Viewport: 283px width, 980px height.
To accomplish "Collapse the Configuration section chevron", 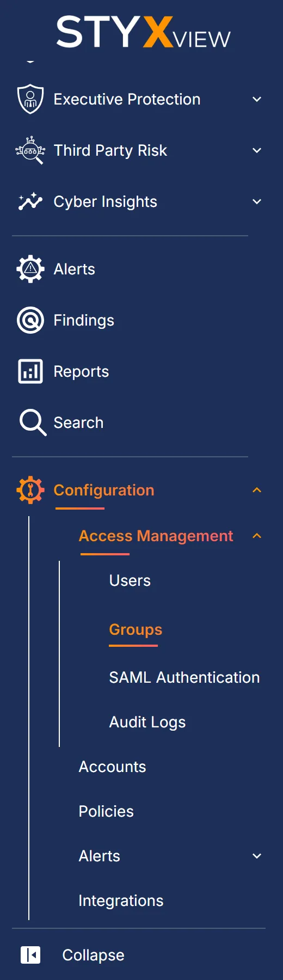I will (257, 490).
